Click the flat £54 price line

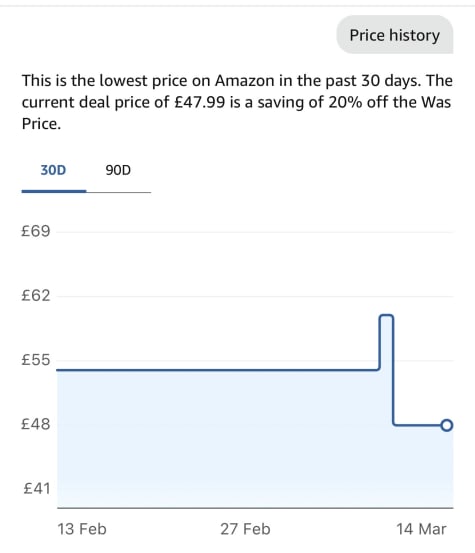[218, 370]
